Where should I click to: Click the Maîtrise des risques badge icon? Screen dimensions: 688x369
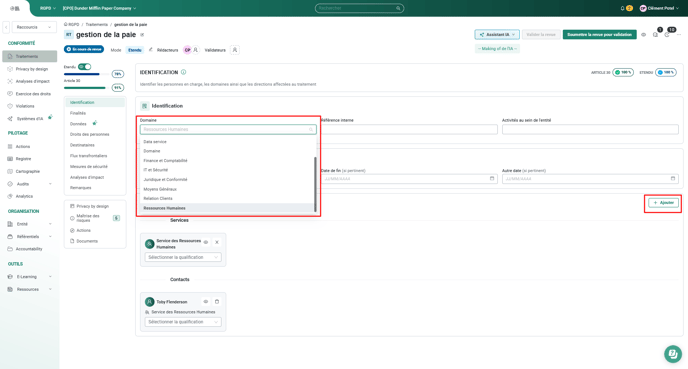[116, 218]
